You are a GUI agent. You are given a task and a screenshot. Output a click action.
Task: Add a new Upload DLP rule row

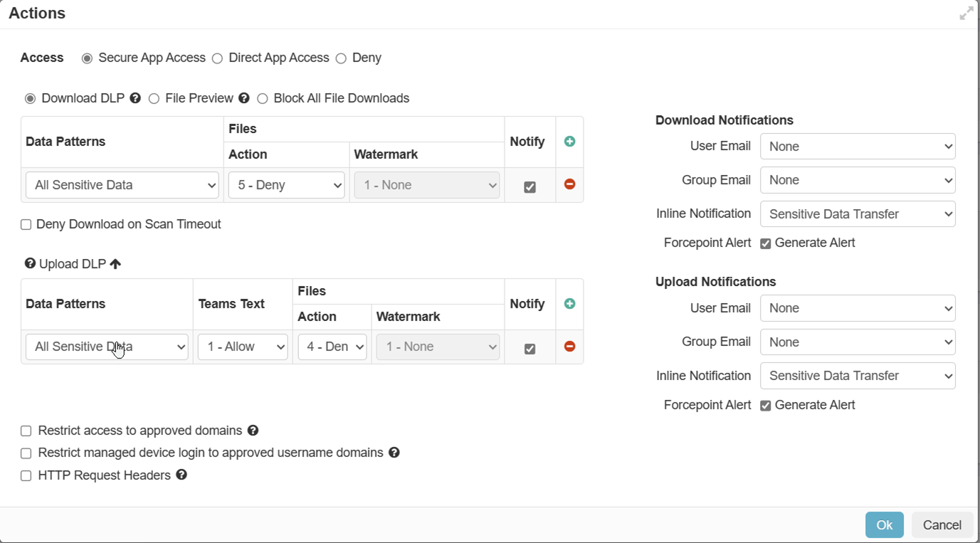569,304
